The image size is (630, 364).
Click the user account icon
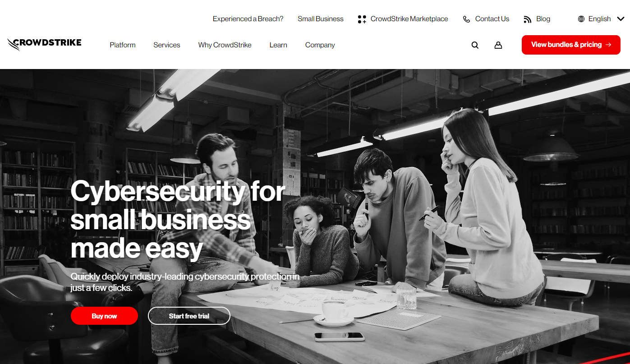click(498, 45)
